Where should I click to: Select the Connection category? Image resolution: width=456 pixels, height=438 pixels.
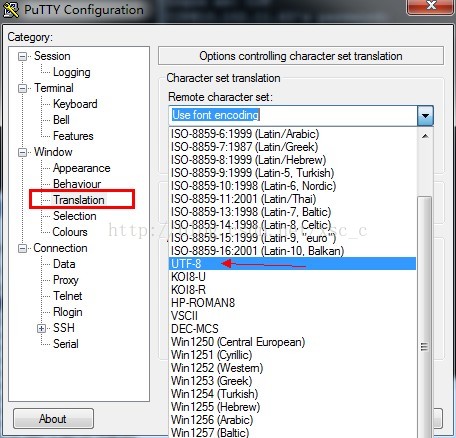(60, 248)
